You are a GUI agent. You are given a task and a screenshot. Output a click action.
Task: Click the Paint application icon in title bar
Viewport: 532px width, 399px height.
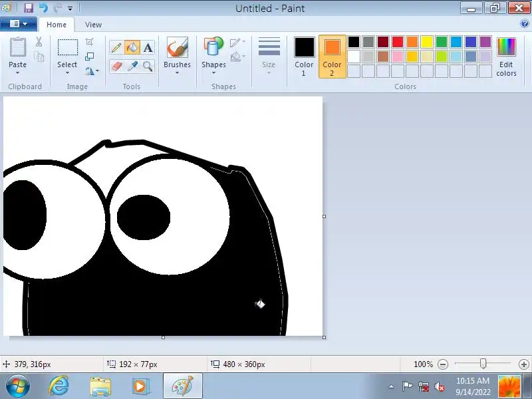pyautogui.click(x=6, y=8)
